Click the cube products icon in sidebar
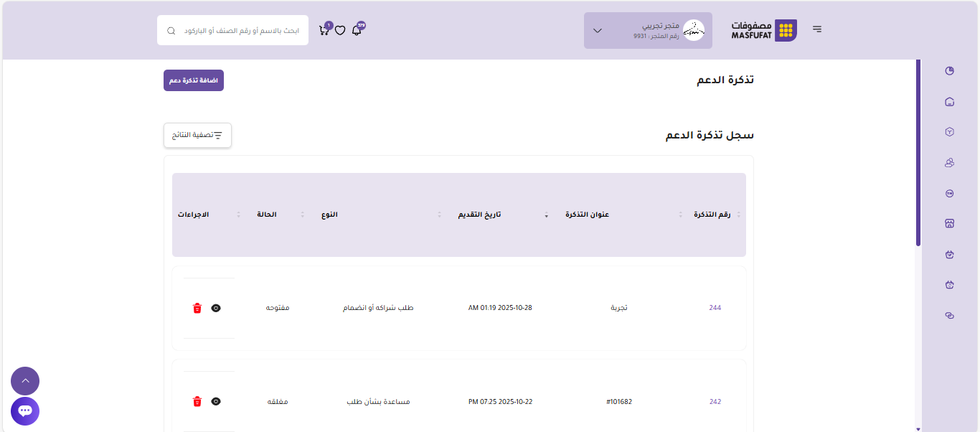The image size is (980, 432). pyautogui.click(x=950, y=132)
